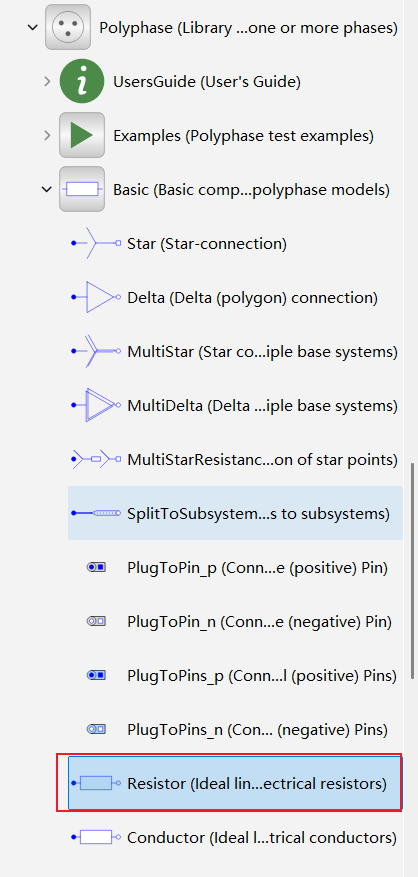
Task: Expand the UsersGuide tree node
Action: (47, 82)
